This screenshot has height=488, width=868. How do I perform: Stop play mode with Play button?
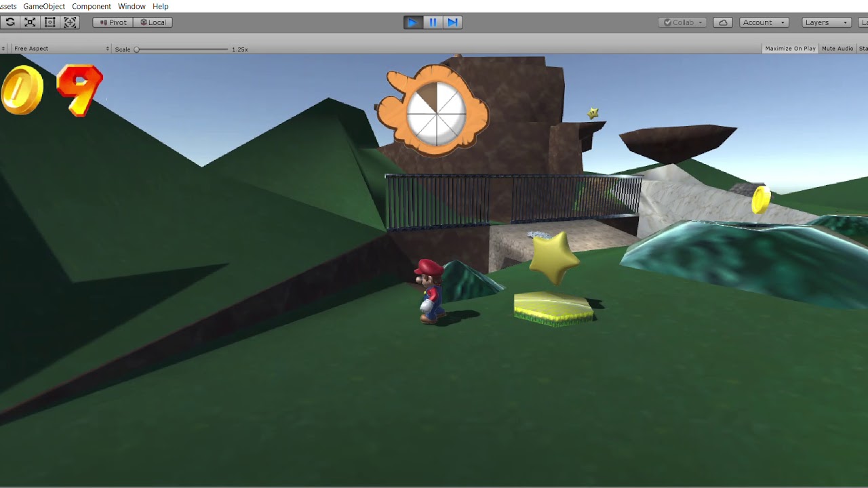tap(412, 22)
